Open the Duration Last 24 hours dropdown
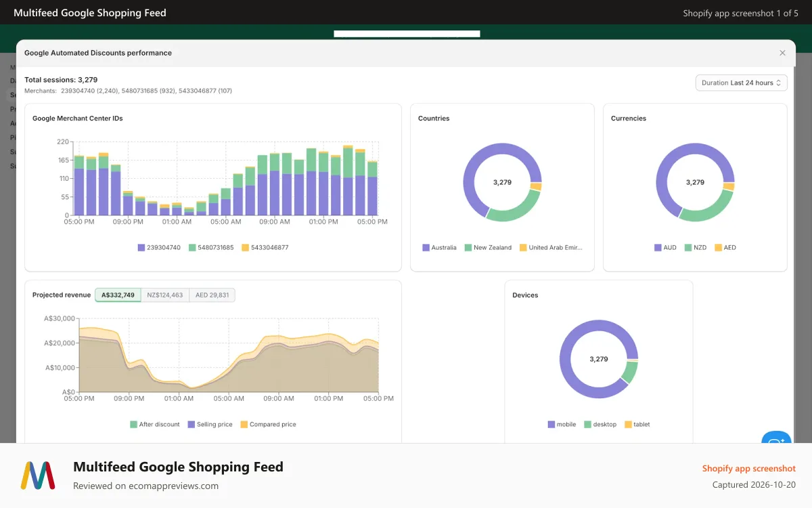The image size is (812, 508). 742,83
